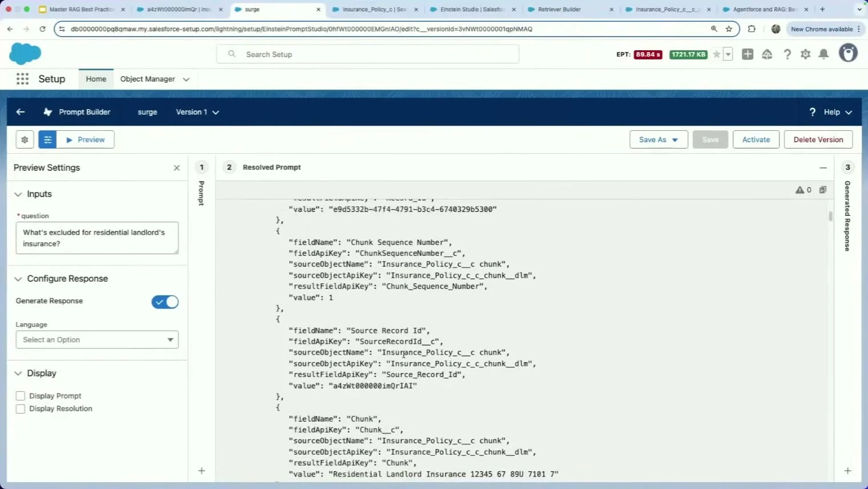Image resolution: width=868 pixels, height=489 pixels.
Task: Switch to Retriever Builder browser tab
Action: click(569, 9)
